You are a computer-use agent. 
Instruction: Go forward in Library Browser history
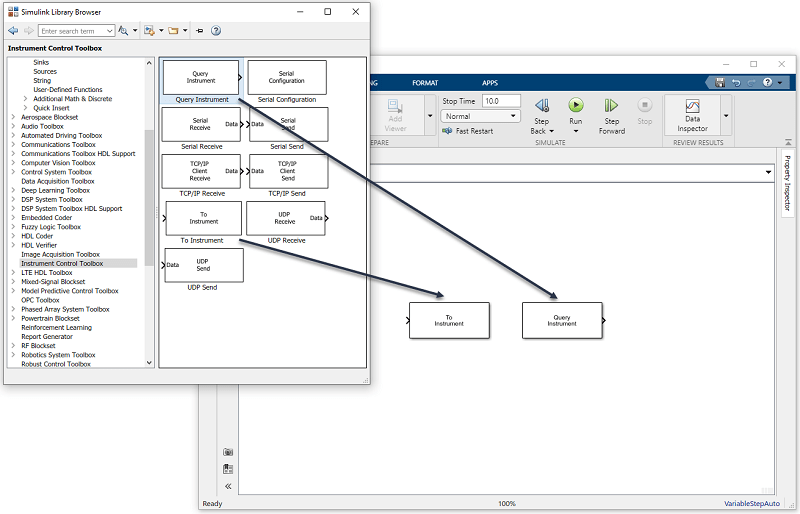29,31
